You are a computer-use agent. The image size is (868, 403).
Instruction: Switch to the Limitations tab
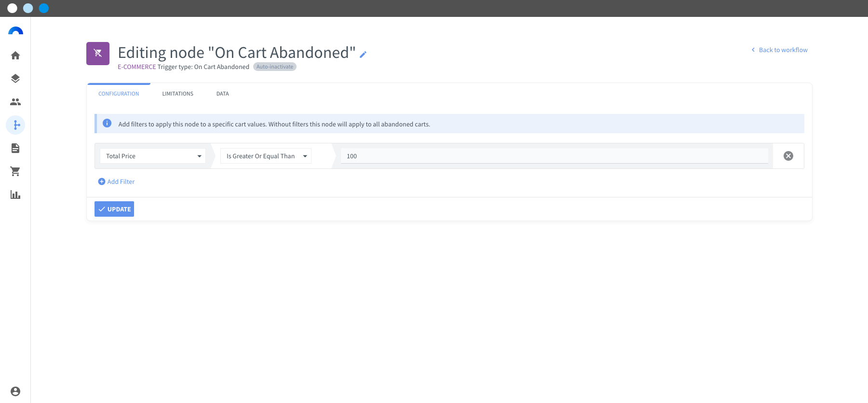pyautogui.click(x=177, y=94)
